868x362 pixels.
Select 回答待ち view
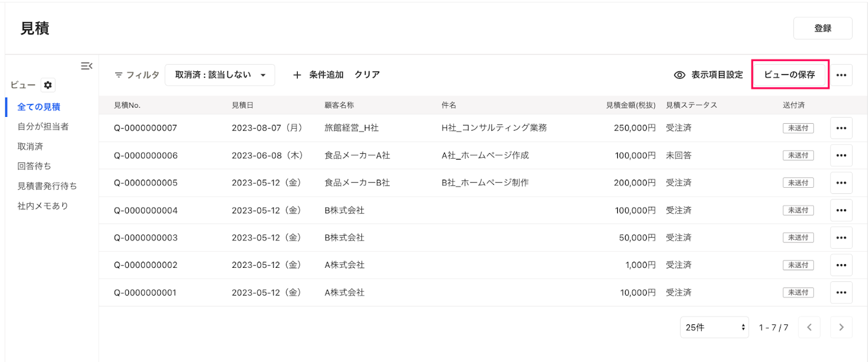[x=35, y=166]
